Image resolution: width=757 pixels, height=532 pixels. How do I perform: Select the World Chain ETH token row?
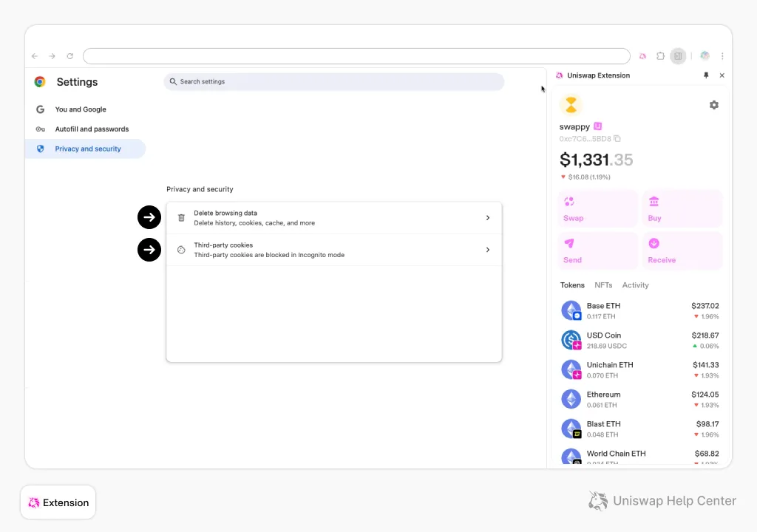pyautogui.click(x=639, y=457)
